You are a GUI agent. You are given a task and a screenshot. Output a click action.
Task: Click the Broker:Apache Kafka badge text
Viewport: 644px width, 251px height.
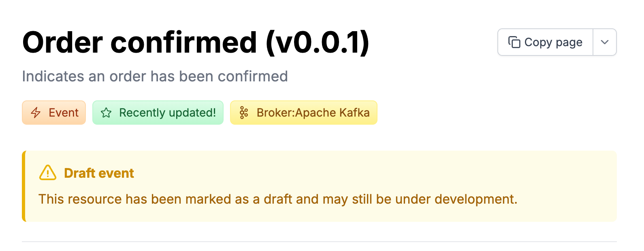[x=313, y=113]
